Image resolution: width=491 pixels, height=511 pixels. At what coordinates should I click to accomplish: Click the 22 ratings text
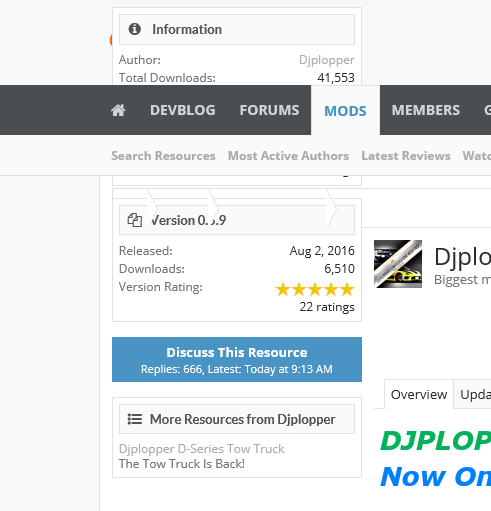(x=327, y=307)
